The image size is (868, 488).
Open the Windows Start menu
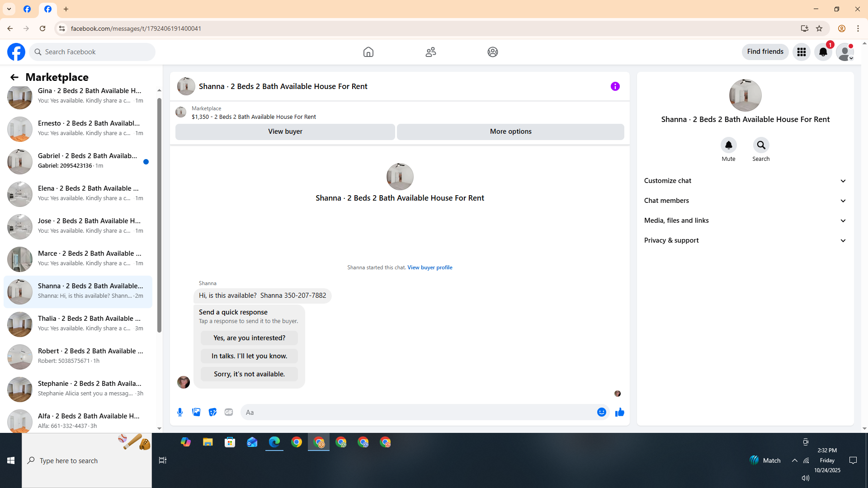(11, 460)
